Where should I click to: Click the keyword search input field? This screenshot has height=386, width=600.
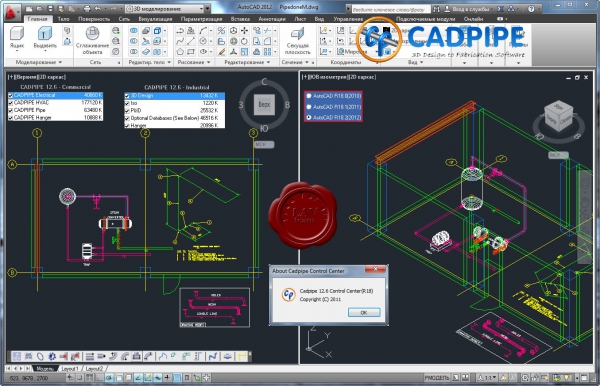(390, 9)
